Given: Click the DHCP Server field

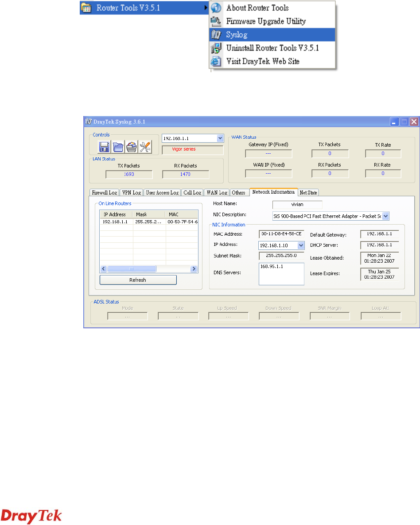Looking at the screenshot, I should click(x=380, y=245).
